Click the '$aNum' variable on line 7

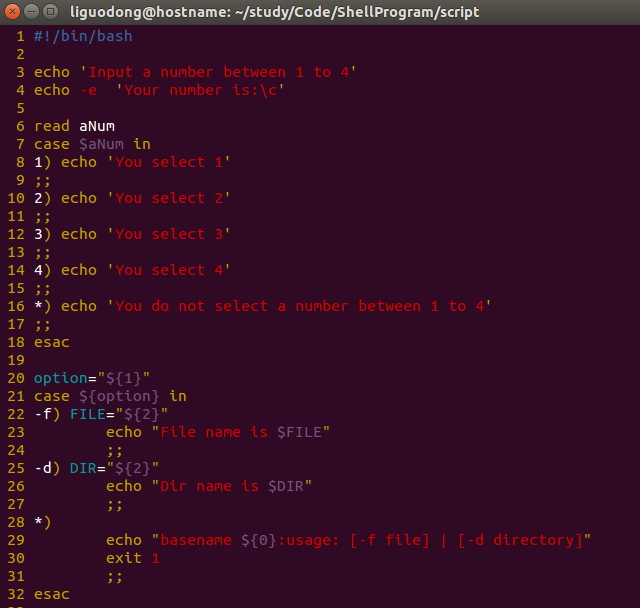[x=101, y=144]
